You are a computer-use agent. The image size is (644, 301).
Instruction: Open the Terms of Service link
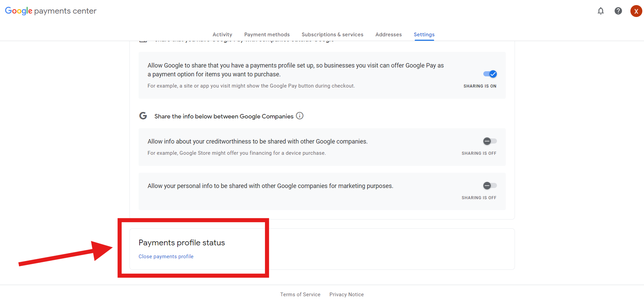click(300, 295)
